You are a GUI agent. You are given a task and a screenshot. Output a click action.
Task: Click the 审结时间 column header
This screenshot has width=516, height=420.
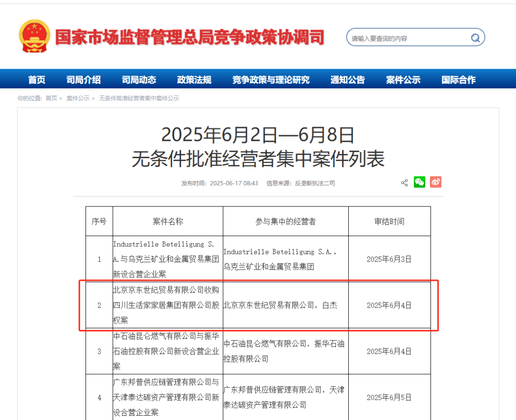tap(389, 222)
